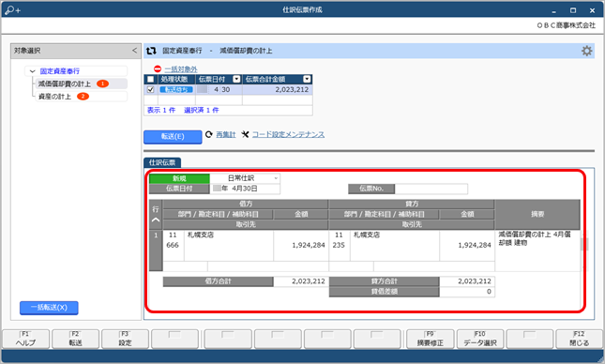The image size is (605, 364).
Task: Click badge 1 next to 減価償却費の計上
Action: coord(102,83)
